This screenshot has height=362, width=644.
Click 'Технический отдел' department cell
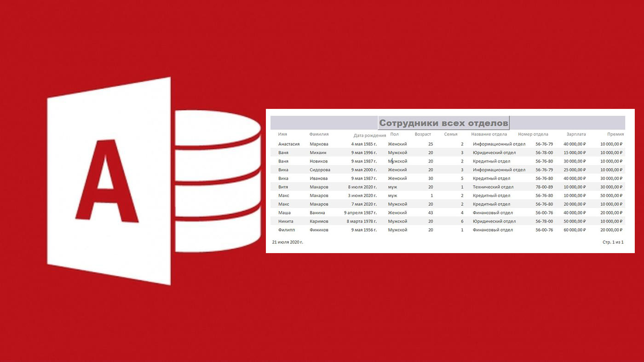493,187
